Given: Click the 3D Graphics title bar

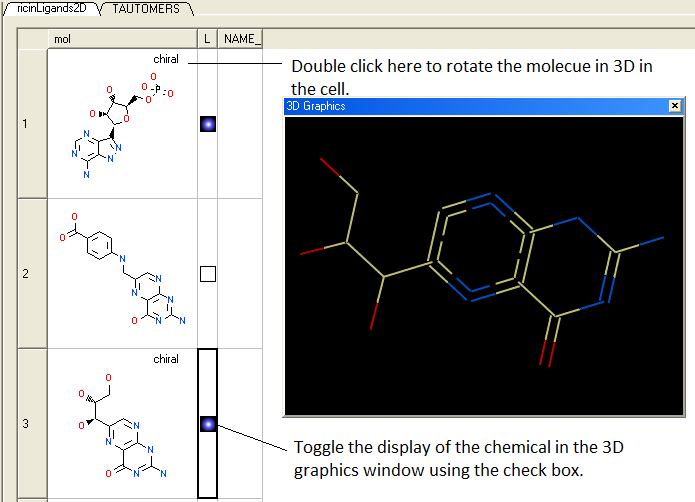Looking at the screenshot, I should pyautogui.click(x=470, y=106).
